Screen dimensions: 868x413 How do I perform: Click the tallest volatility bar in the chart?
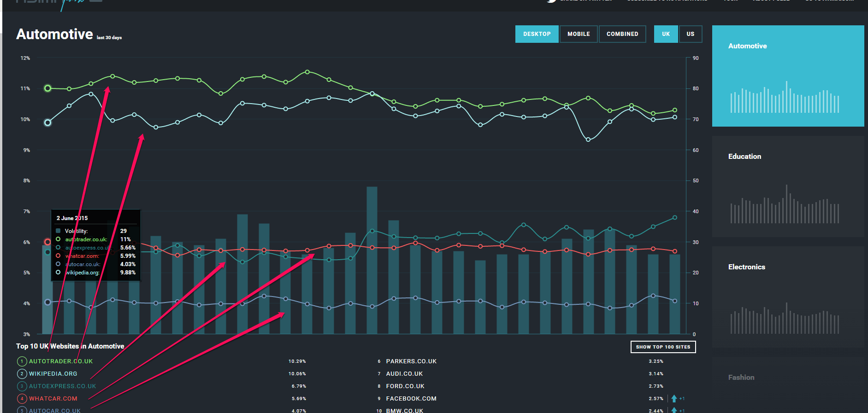tap(372, 260)
